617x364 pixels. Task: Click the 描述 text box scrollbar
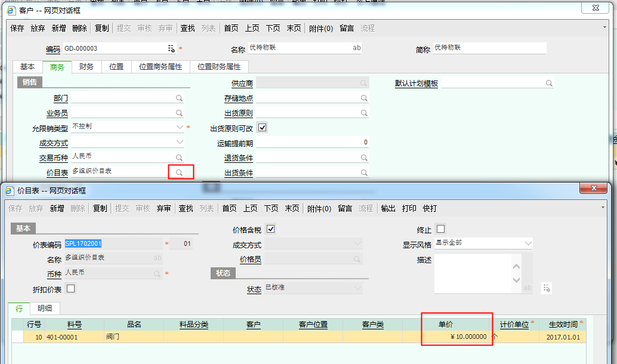[517, 274]
